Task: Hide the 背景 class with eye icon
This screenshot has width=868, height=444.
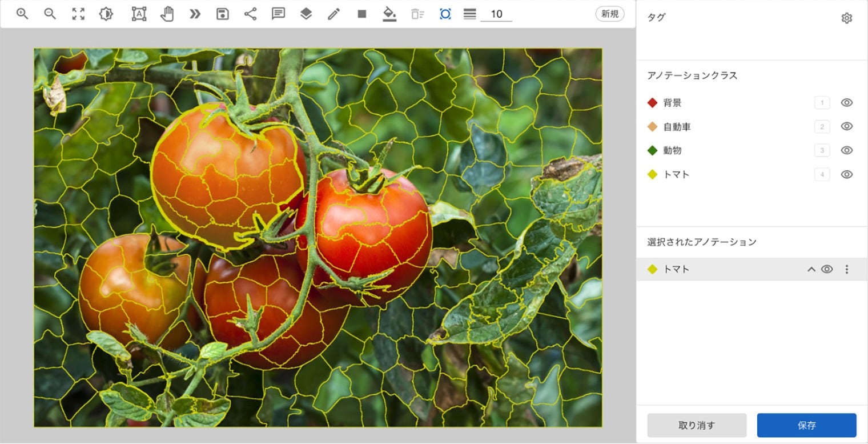Action: (x=847, y=103)
